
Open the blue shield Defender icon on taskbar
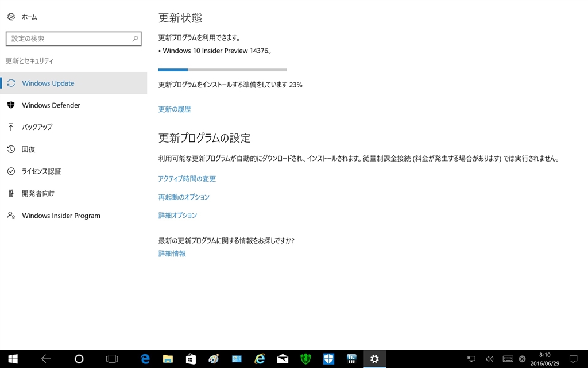[328, 359]
